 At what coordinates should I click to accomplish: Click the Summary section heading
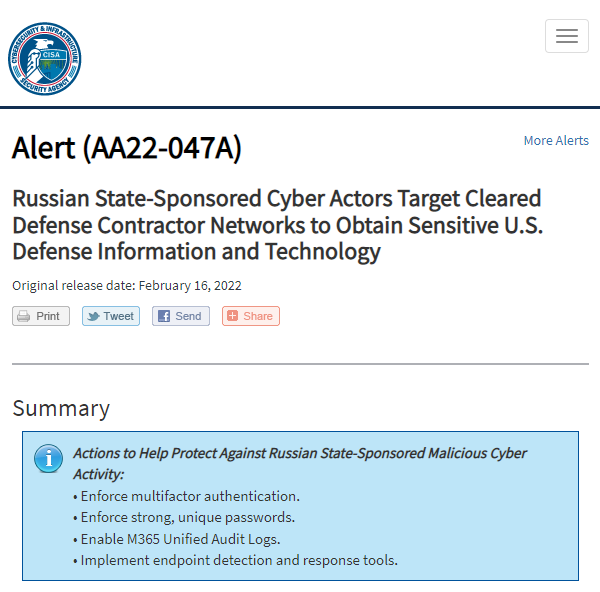pos(61,408)
